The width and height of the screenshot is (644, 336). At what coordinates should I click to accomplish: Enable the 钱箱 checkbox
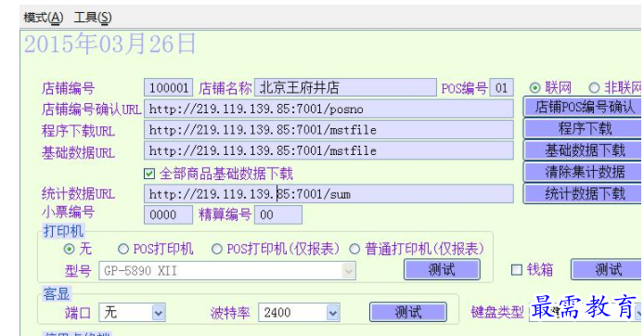tap(516, 270)
